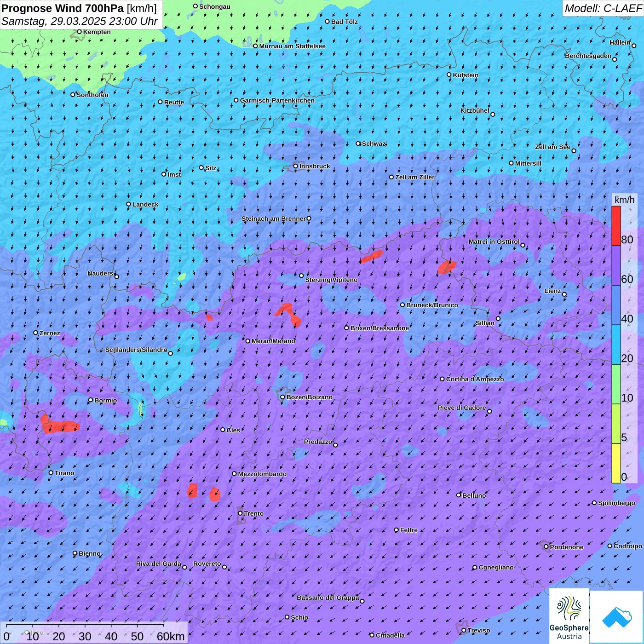Image resolution: width=644 pixels, height=644 pixels.
Task: Click the Bruneck/Brunico label
Action: tap(432, 305)
